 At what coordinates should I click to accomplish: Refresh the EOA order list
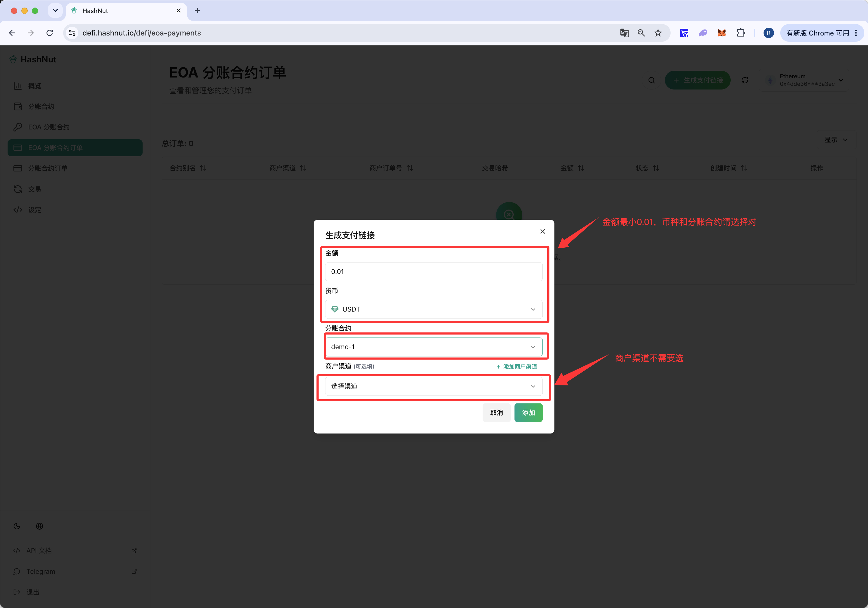[x=745, y=80]
